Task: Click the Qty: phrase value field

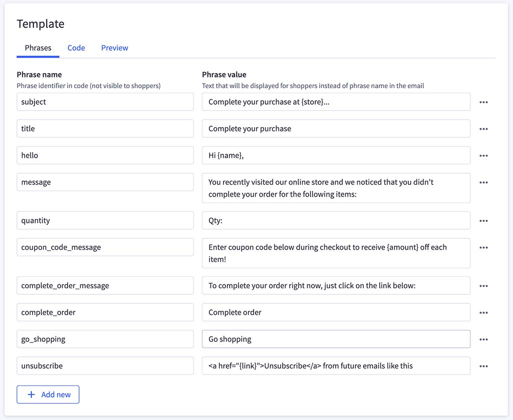Action: (x=336, y=220)
